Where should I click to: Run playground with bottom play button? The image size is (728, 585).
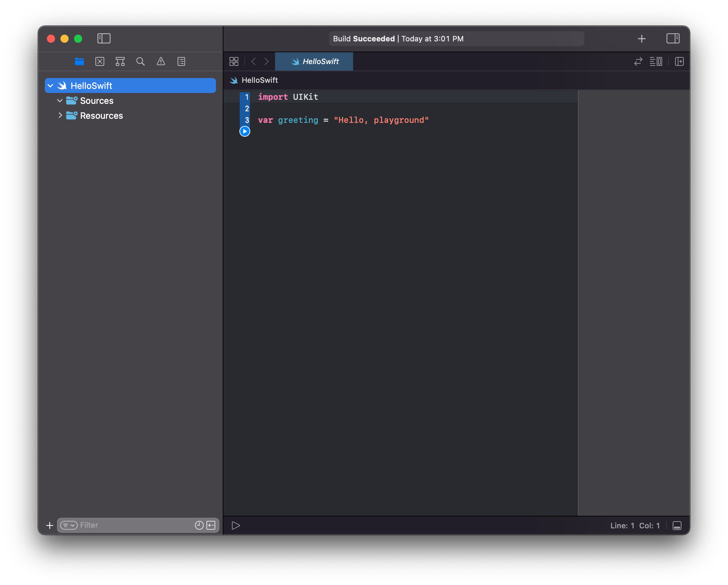tap(236, 526)
